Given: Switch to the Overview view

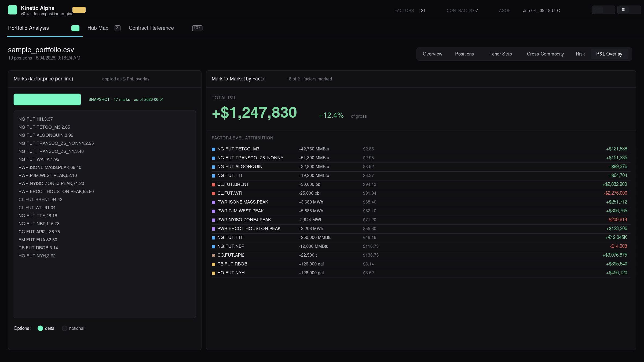Looking at the screenshot, I should (x=433, y=54).
